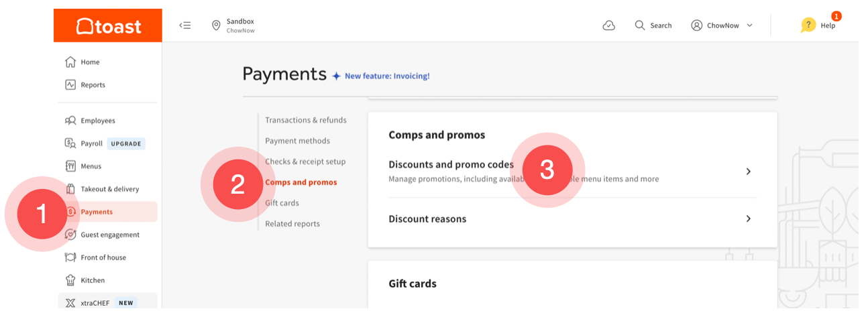This screenshot has width=868, height=315.
Task: Click the ChowNow user profile icon
Action: pyautogui.click(x=697, y=25)
